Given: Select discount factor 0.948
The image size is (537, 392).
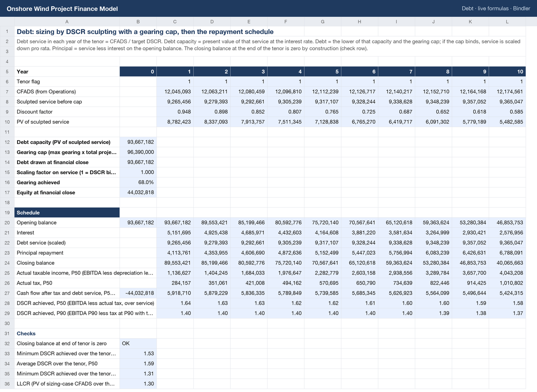Looking at the screenshot, I should coord(175,112).
